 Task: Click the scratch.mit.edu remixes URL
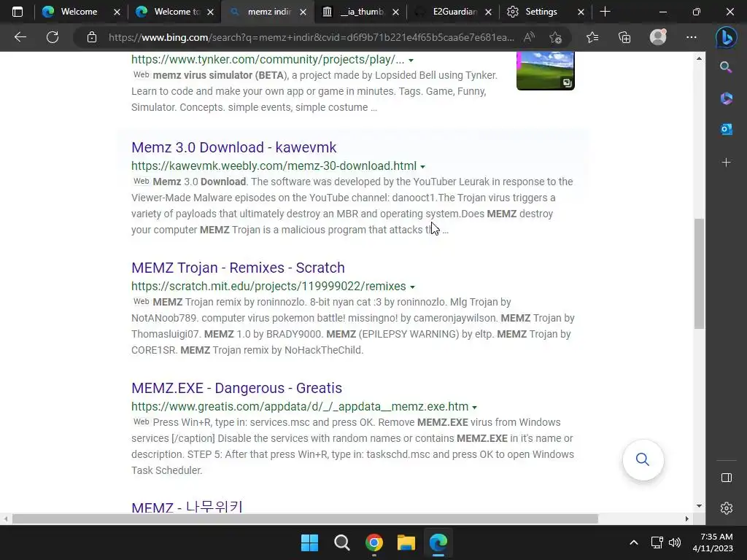coord(268,286)
